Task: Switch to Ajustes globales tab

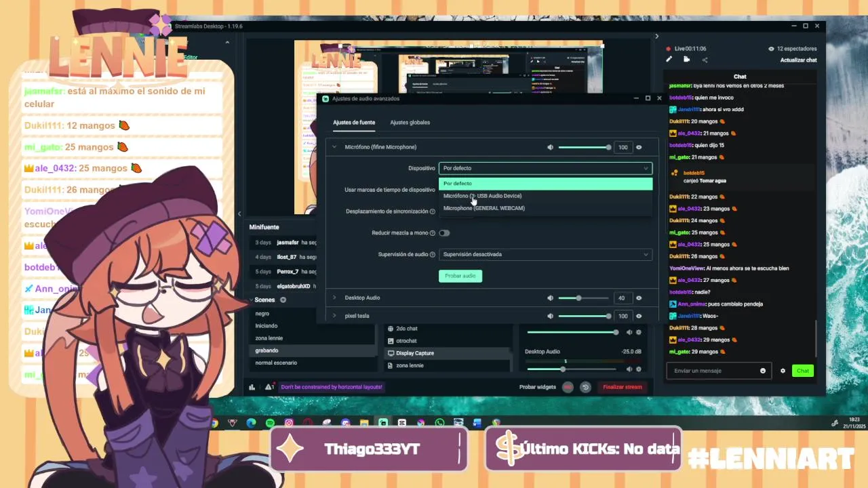Action: point(410,123)
